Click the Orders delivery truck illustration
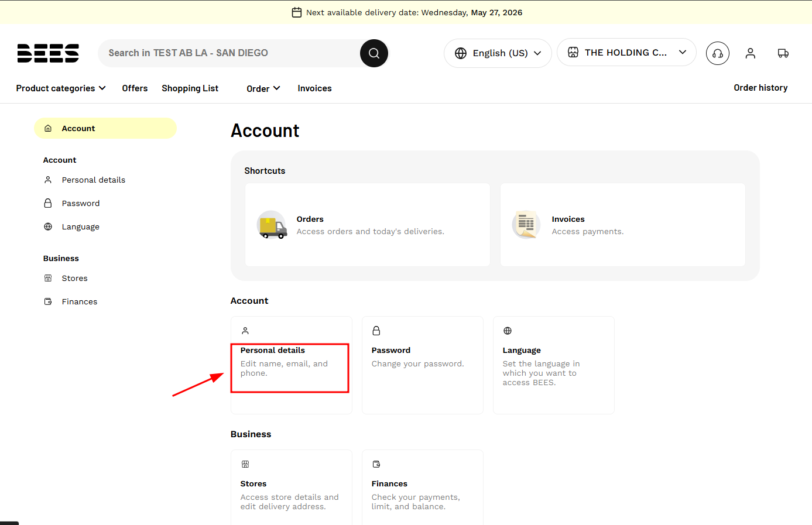This screenshot has height=525, width=812. 272,225
